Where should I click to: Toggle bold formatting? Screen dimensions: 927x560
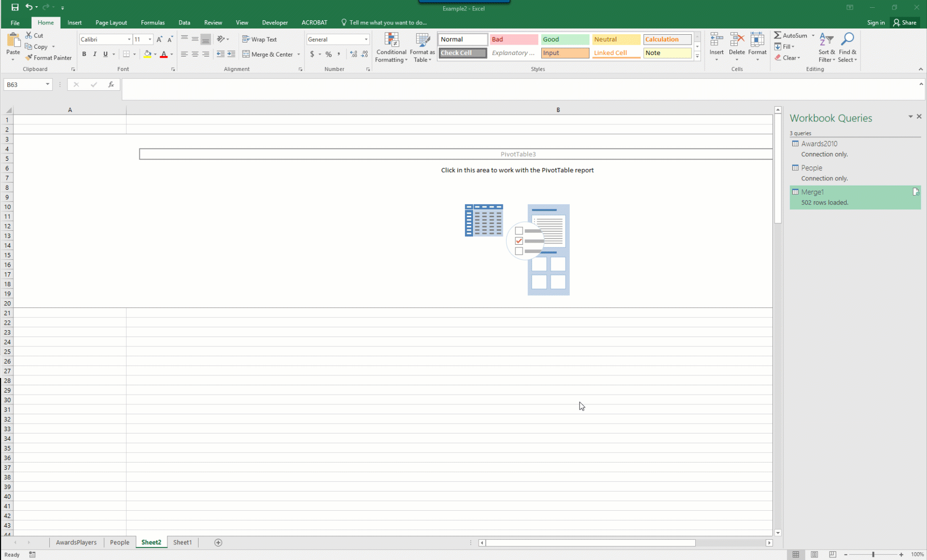tap(84, 54)
